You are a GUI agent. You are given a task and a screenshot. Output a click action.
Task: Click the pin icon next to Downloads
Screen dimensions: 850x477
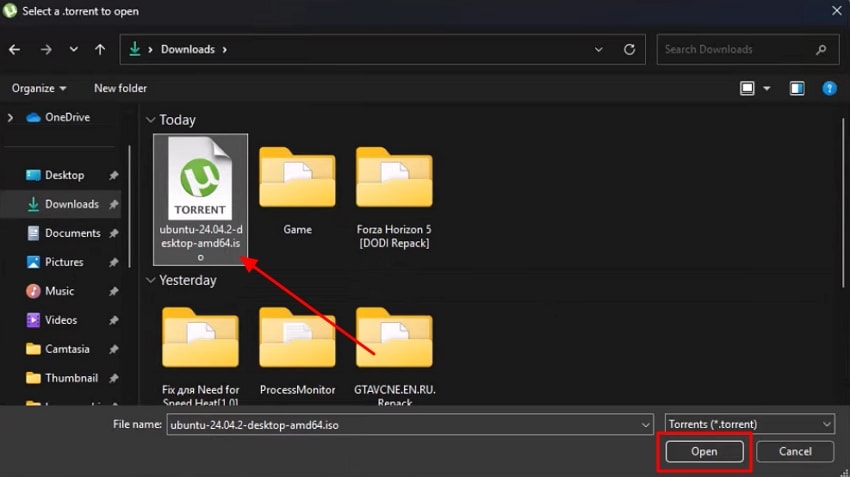[x=113, y=205]
